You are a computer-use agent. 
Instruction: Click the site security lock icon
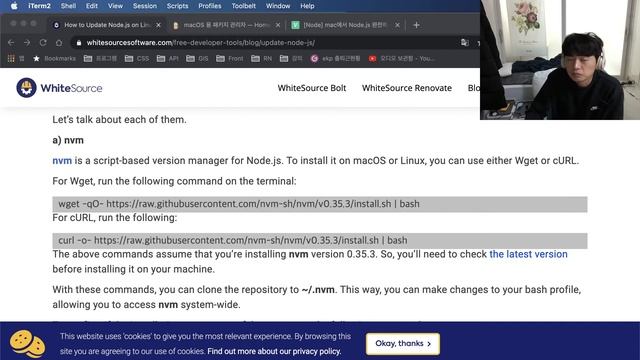tap(79, 42)
